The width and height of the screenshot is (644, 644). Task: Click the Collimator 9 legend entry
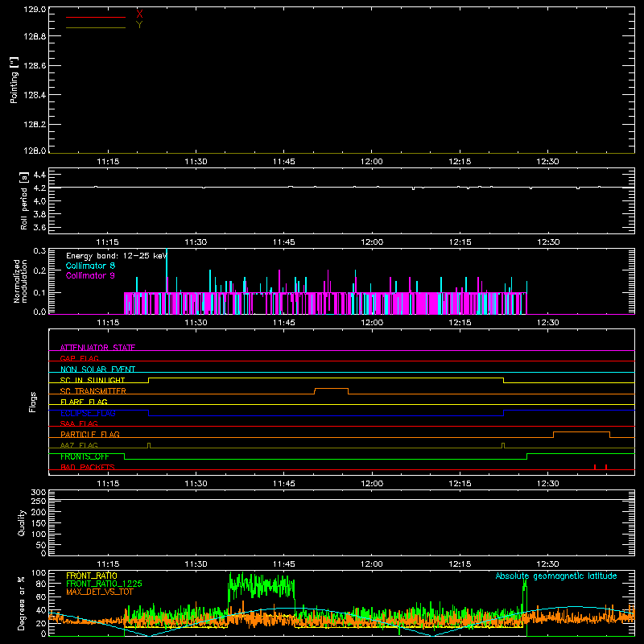pyautogui.click(x=90, y=275)
